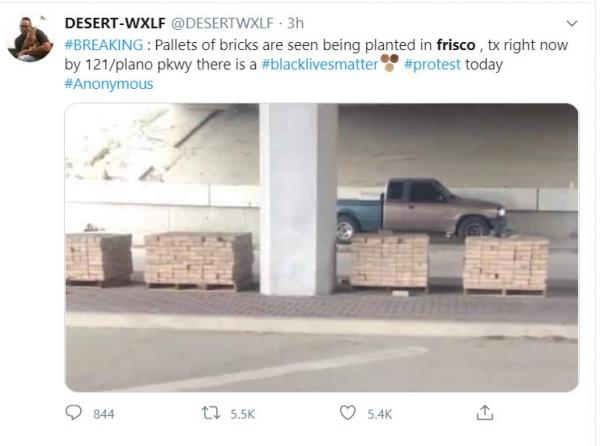
Task: Open the brick pallets photo
Action: (321, 247)
